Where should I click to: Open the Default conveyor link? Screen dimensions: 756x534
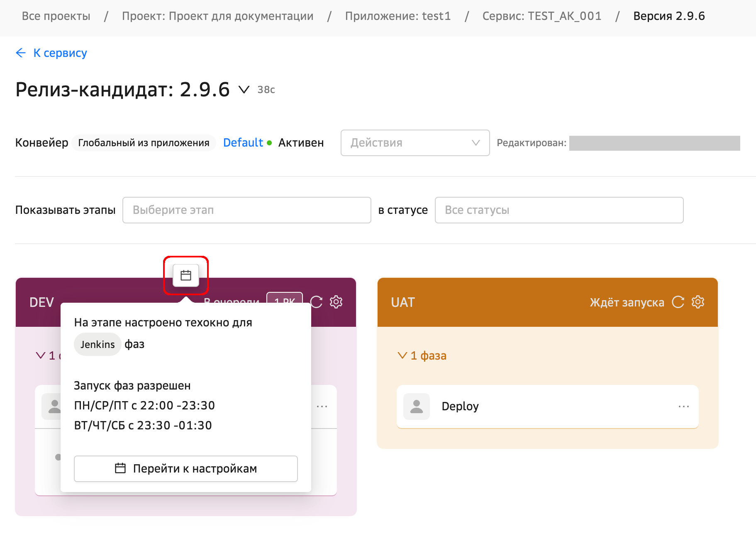point(243,143)
